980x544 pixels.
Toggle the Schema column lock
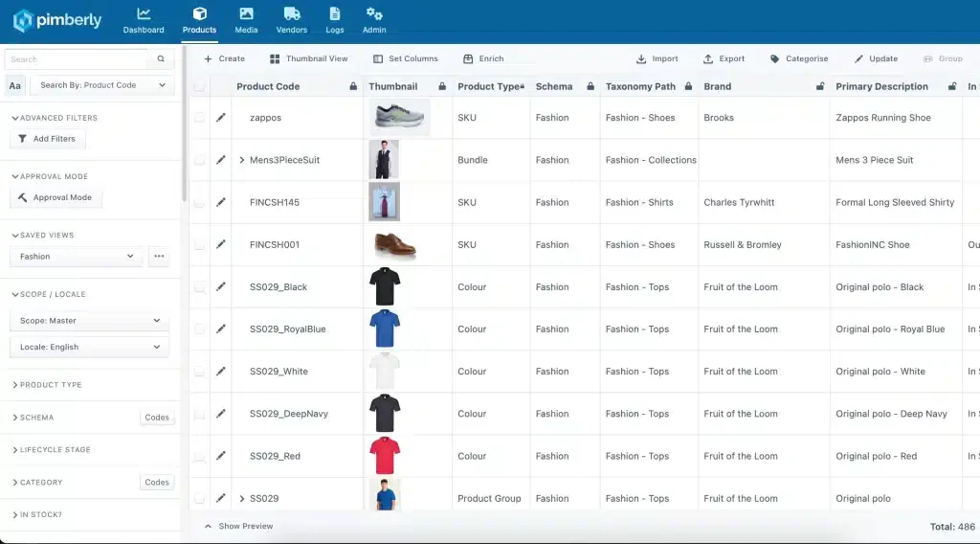[590, 86]
